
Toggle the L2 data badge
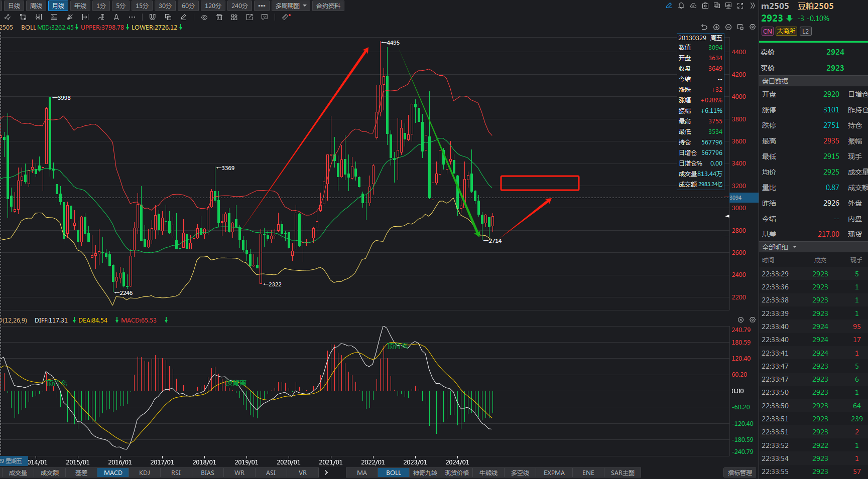tap(805, 31)
